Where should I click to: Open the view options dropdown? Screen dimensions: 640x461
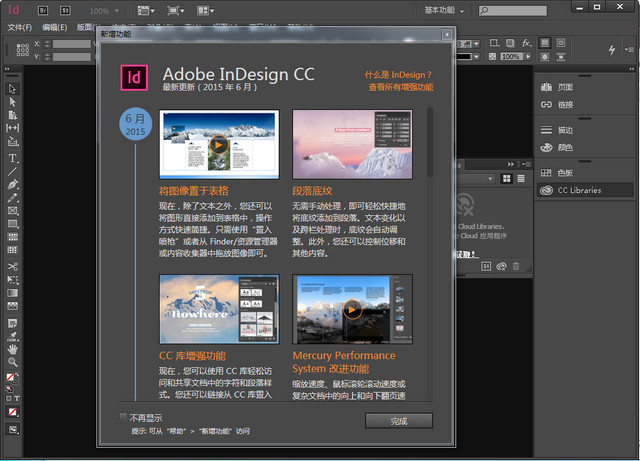[x=146, y=11]
